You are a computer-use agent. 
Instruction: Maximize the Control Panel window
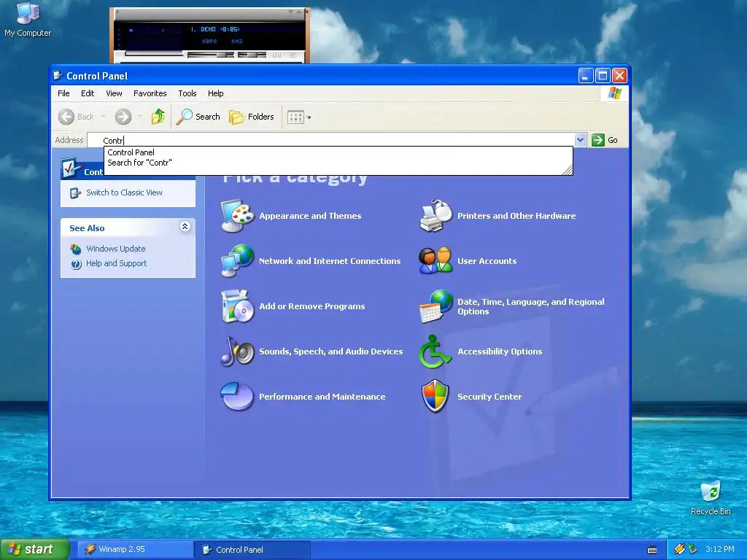603,75
